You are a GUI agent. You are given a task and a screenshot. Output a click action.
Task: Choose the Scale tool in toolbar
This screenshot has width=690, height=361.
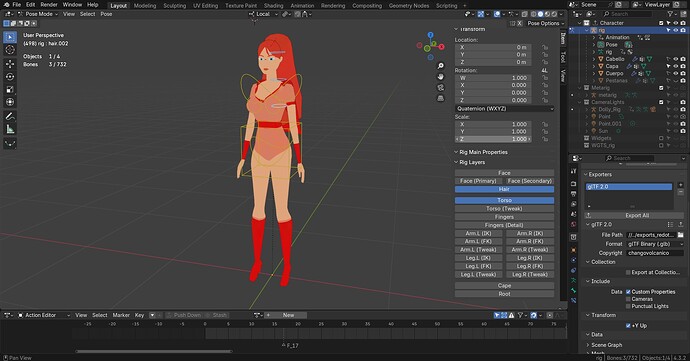pos(10,89)
